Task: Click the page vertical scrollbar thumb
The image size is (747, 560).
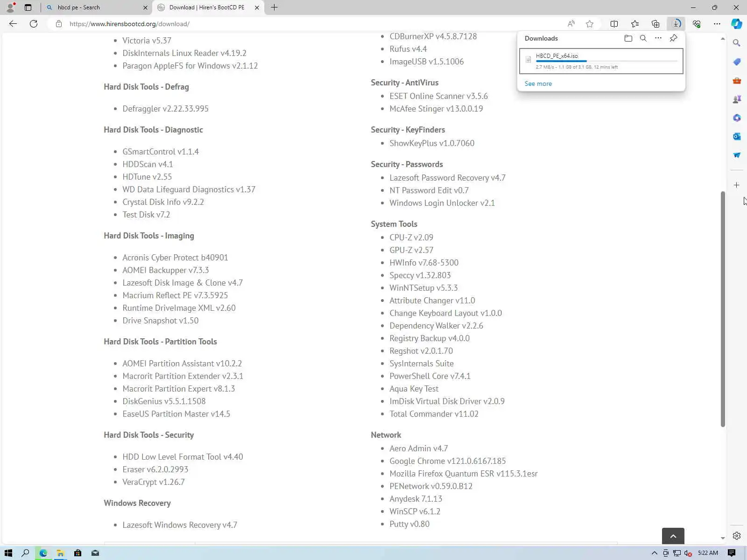Action: (x=723, y=309)
